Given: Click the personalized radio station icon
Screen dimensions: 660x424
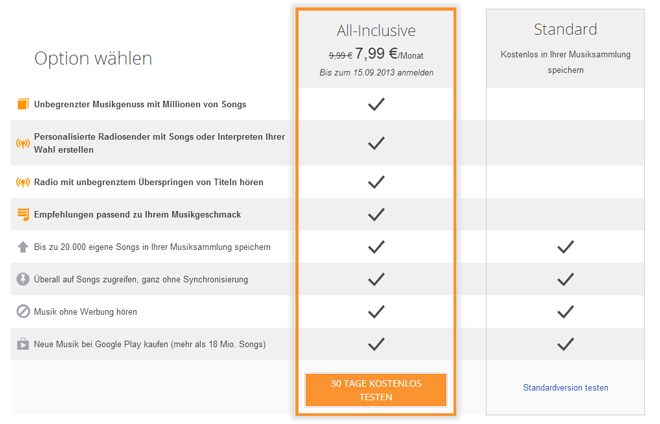Looking at the screenshot, I should point(23,143).
